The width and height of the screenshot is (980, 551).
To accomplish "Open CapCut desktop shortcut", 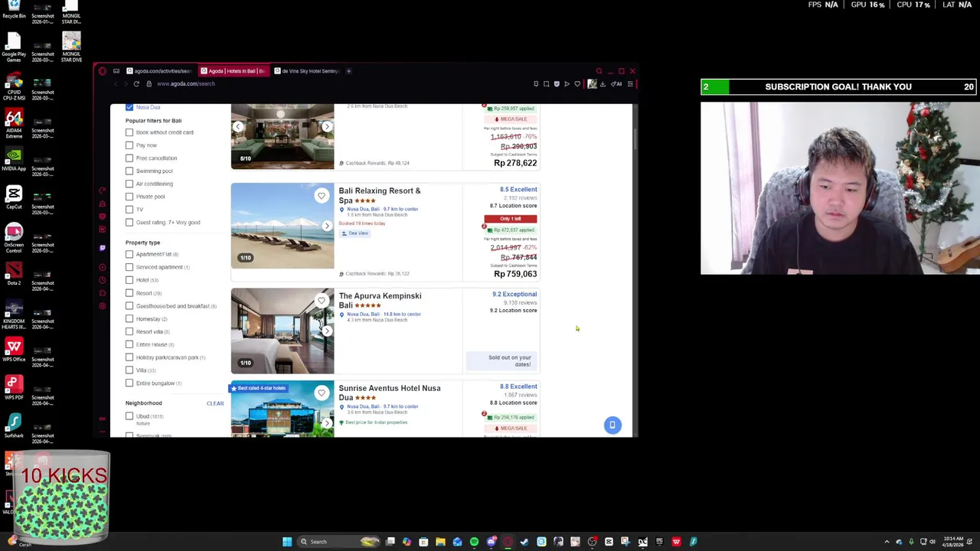I will (14, 197).
